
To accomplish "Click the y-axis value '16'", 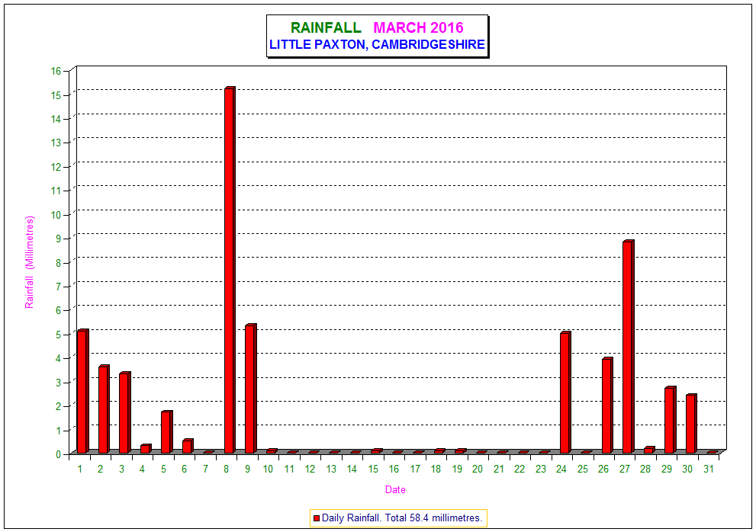I will [56, 72].
